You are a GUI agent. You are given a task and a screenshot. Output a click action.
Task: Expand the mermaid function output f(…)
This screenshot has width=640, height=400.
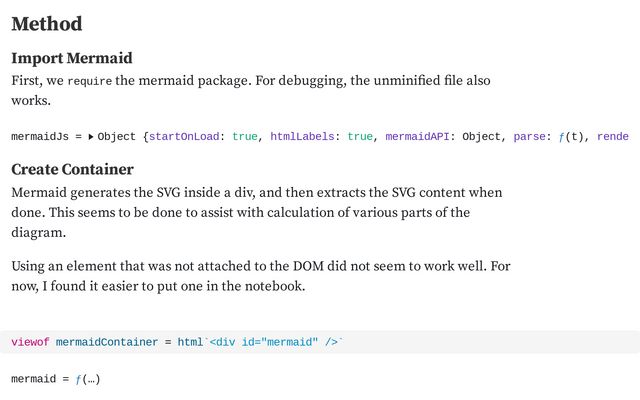88,380
